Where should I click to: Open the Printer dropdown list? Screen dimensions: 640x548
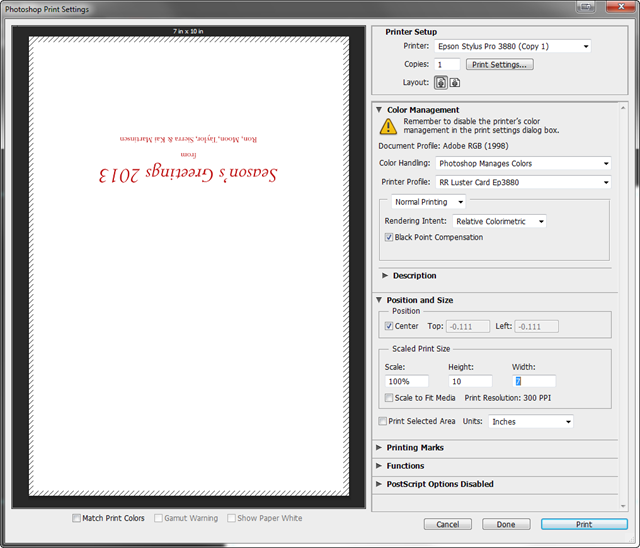pyautogui.click(x=513, y=47)
